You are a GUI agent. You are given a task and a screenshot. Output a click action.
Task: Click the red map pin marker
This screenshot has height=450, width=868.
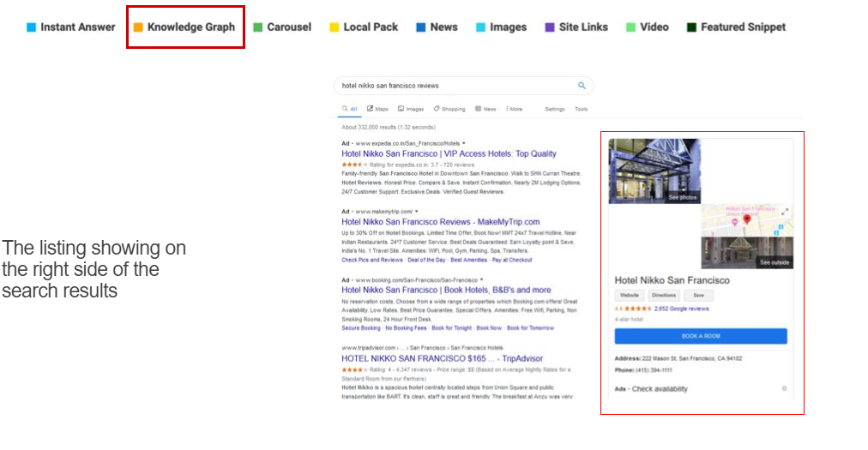pos(747,219)
